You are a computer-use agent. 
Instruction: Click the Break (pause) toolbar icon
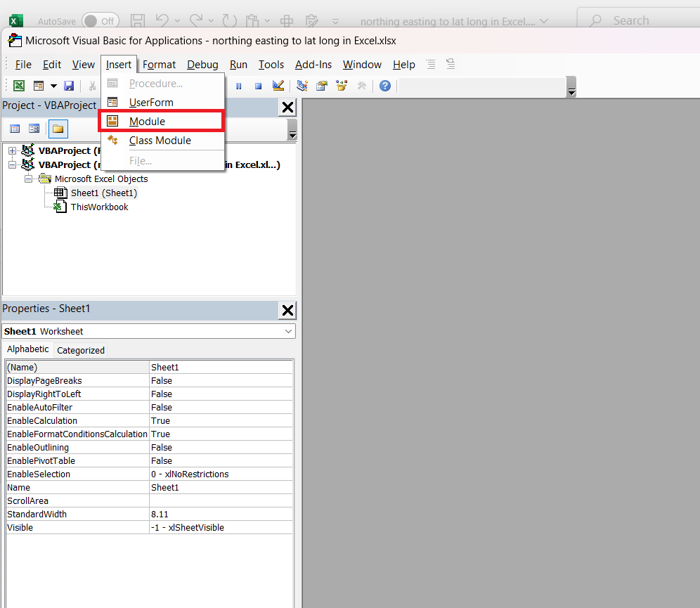coord(239,86)
